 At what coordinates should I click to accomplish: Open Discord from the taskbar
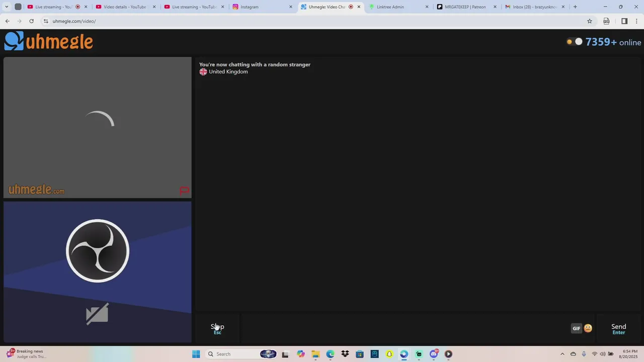tap(434, 354)
